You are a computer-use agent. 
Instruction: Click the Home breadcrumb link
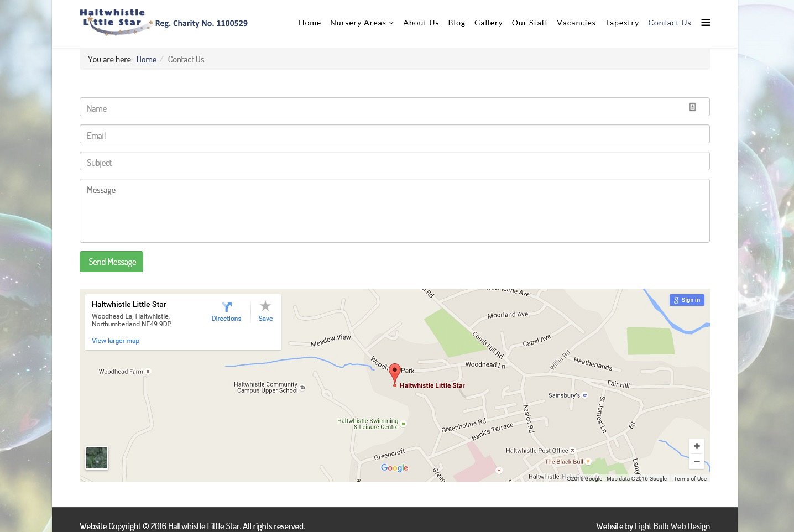tap(146, 60)
